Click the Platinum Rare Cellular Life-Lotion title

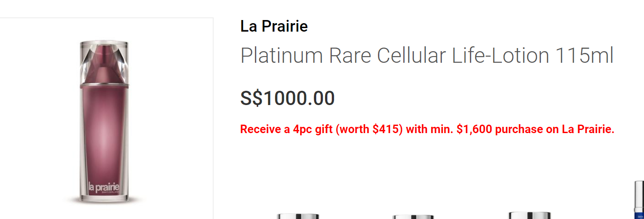[x=426, y=56]
